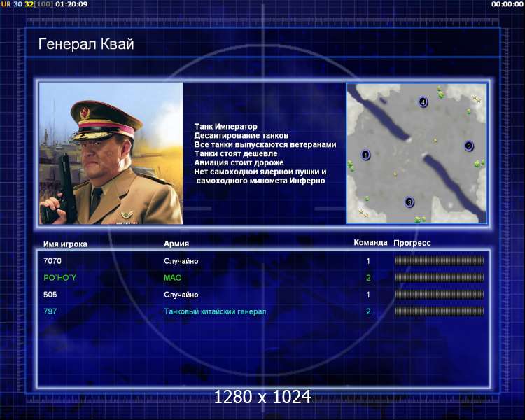Click the 01:20:09 clock readout
Screen dimensions: 525x420
(x=71, y=4)
